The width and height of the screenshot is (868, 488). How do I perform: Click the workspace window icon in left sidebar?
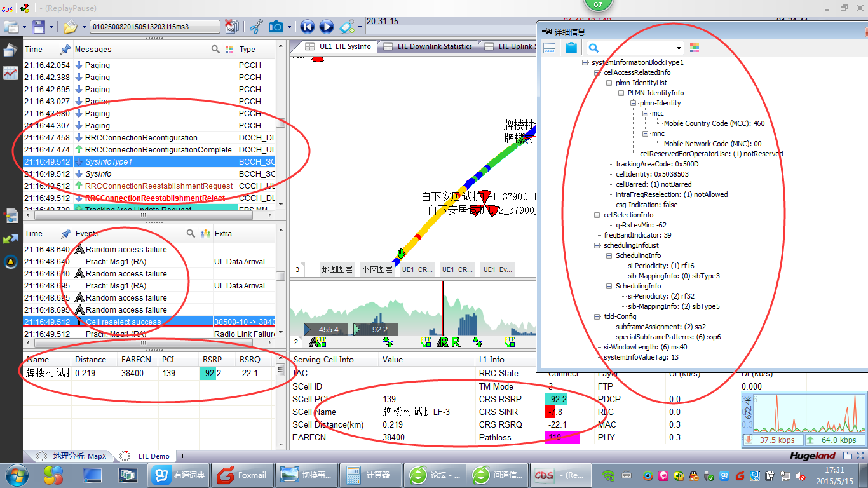[x=10, y=50]
